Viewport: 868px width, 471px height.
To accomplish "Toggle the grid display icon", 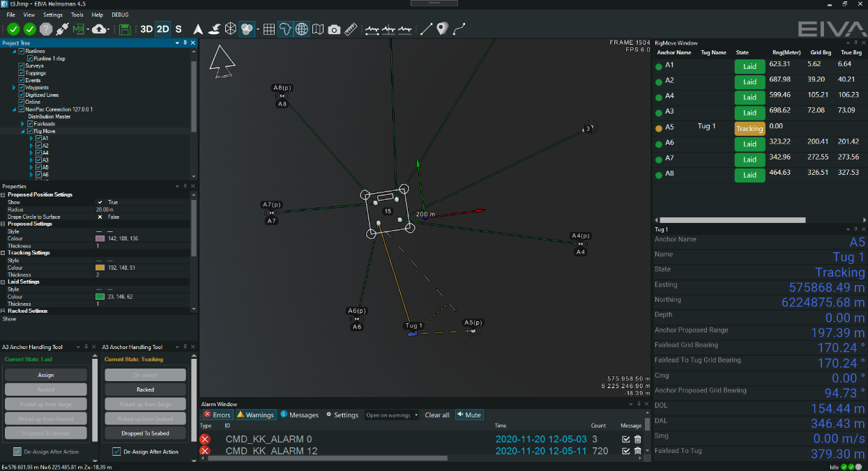I will pos(268,29).
